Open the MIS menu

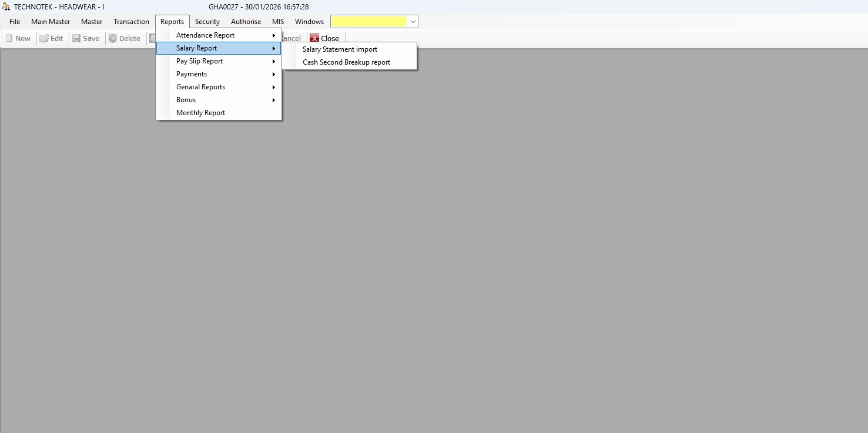(x=278, y=22)
